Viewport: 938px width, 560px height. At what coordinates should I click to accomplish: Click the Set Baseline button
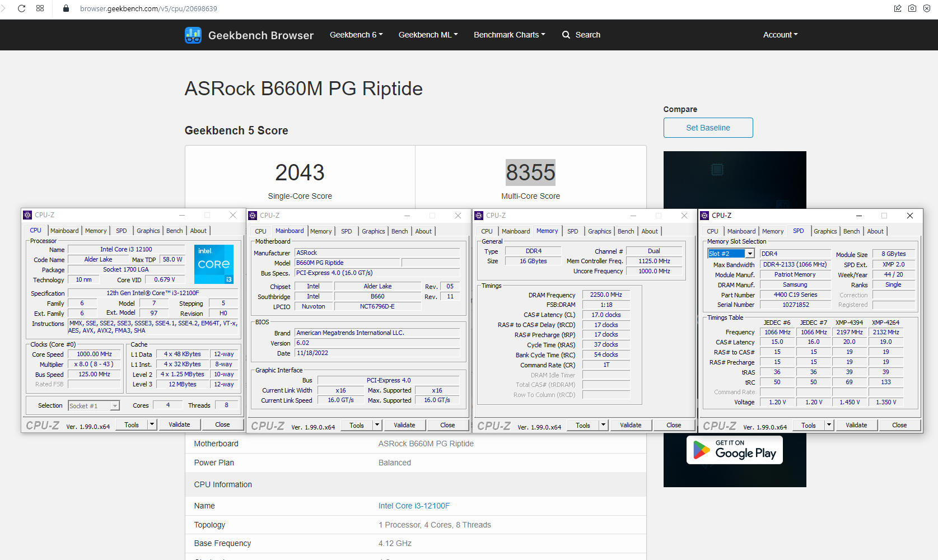click(708, 128)
